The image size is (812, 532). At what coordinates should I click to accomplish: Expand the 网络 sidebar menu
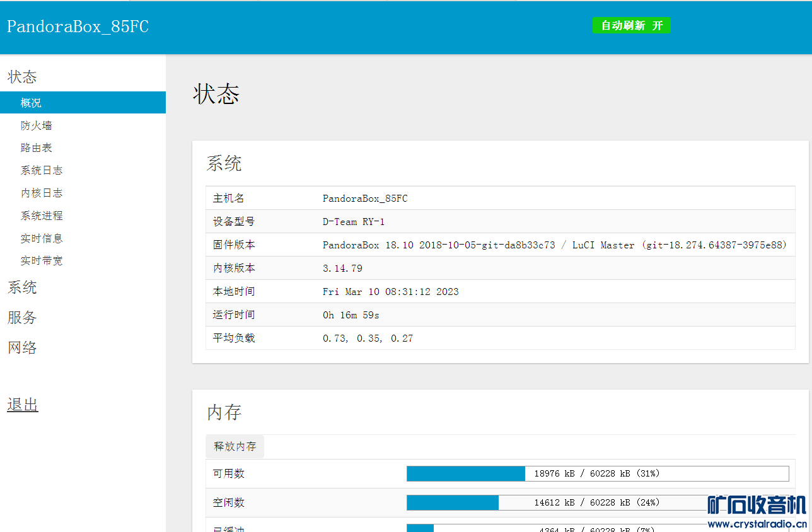click(22, 348)
